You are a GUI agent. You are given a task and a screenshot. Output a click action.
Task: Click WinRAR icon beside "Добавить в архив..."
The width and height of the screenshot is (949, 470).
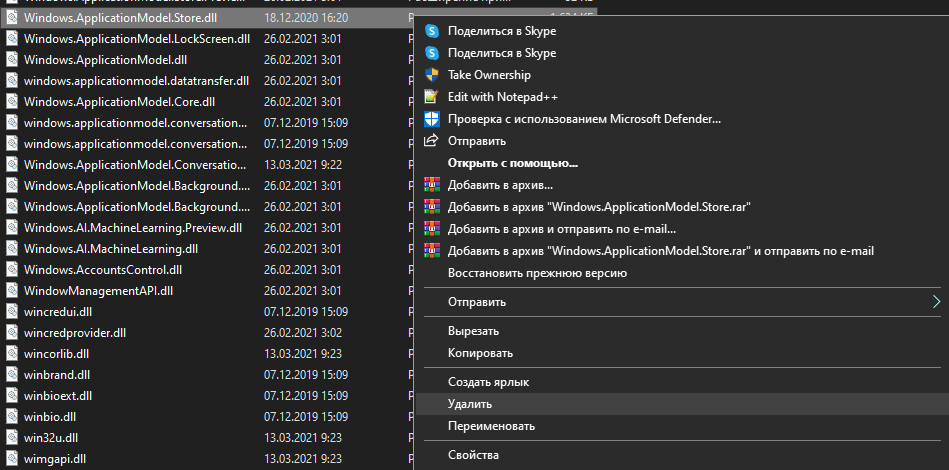pos(431,185)
